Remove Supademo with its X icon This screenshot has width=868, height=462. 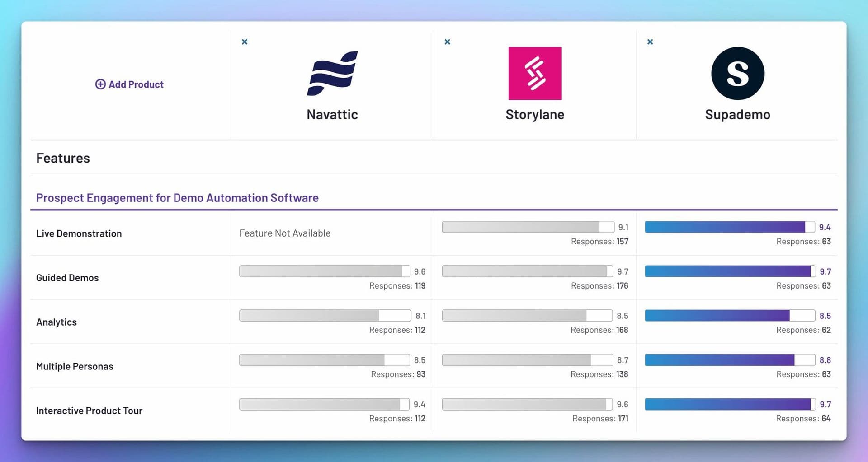coord(650,42)
